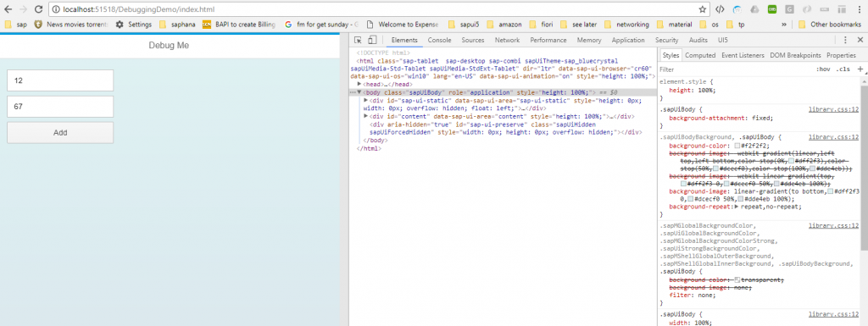Open the Security tab
Image resolution: width=868 pixels, height=326 pixels.
(x=666, y=40)
